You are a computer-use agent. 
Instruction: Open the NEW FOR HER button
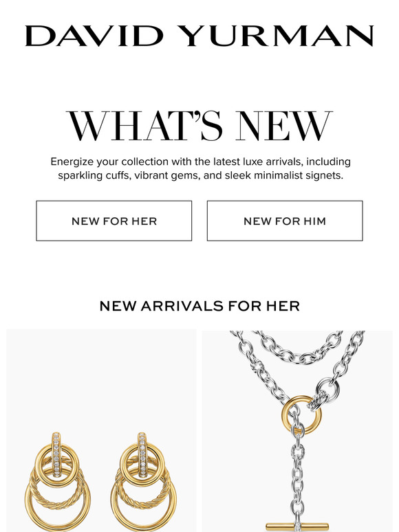coord(114,221)
